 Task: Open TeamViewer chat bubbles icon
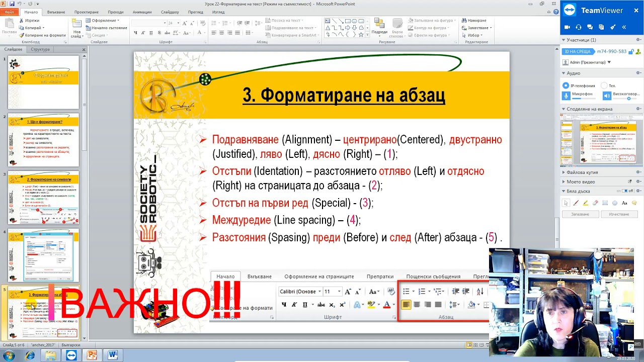590,27
